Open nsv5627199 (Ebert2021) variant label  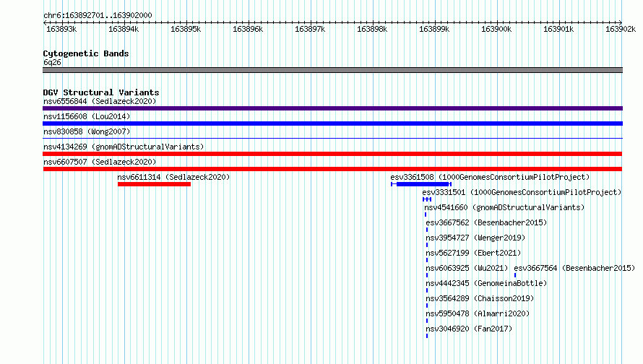(x=473, y=253)
